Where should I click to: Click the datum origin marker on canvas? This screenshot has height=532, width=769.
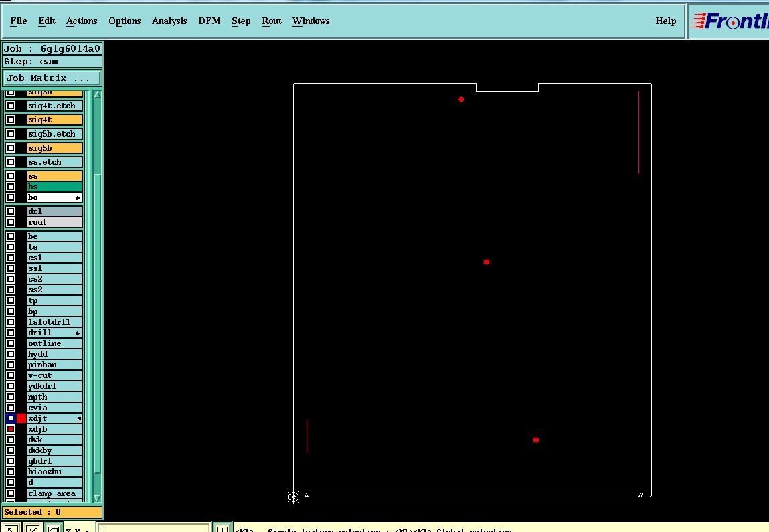point(292,497)
